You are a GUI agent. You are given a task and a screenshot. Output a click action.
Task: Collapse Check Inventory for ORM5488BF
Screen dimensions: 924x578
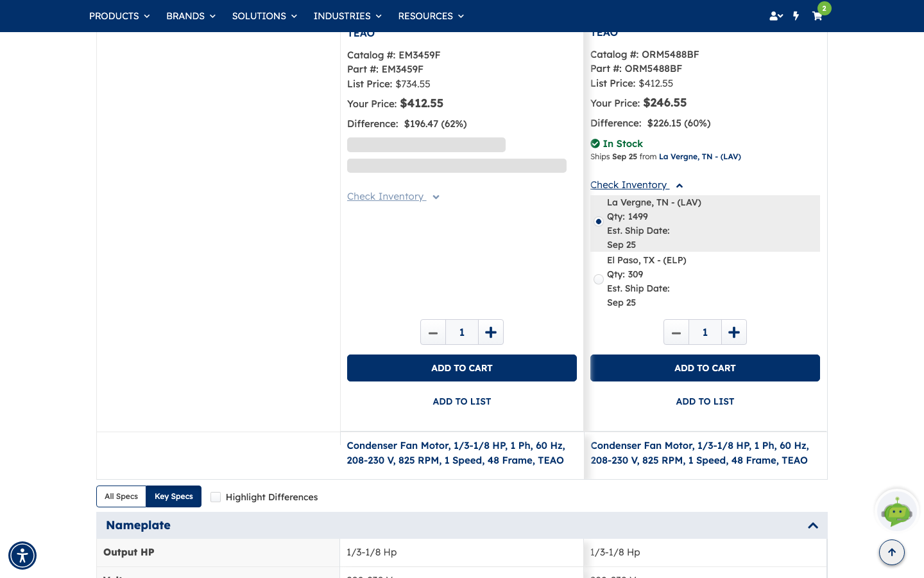(x=637, y=185)
